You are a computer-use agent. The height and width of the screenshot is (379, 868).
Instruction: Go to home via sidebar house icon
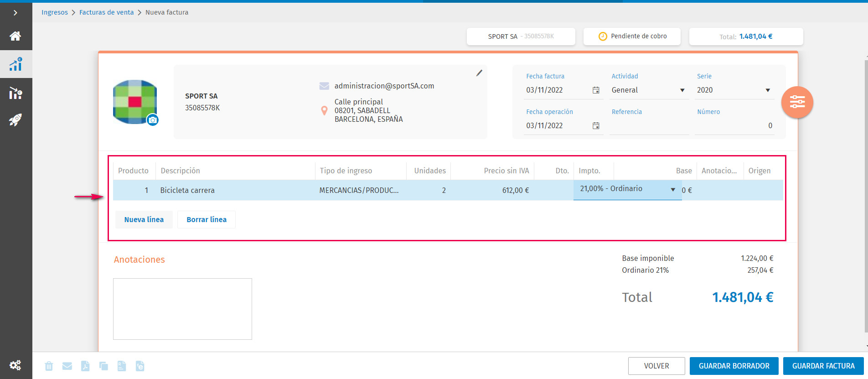pos(15,36)
